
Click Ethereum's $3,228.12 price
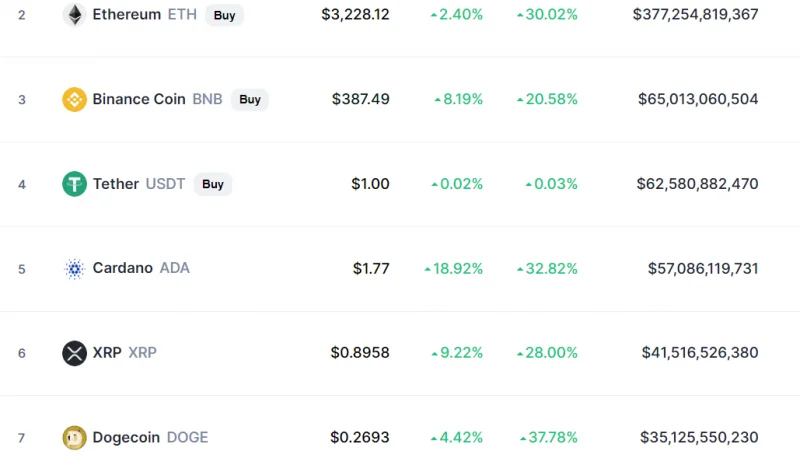click(356, 15)
